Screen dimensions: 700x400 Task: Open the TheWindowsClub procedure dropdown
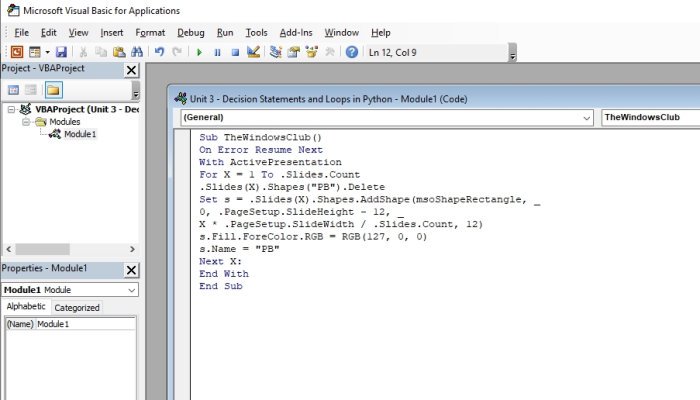[x=650, y=117]
